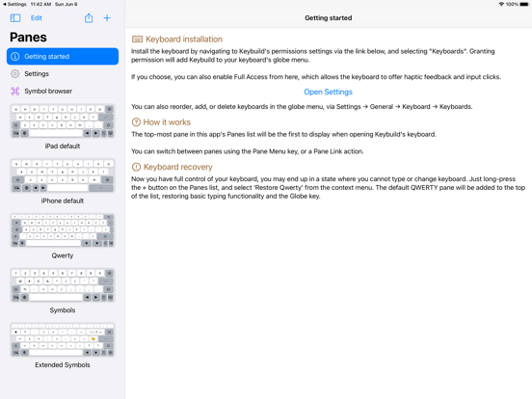Click the 'How it works' heading

pos(167,122)
